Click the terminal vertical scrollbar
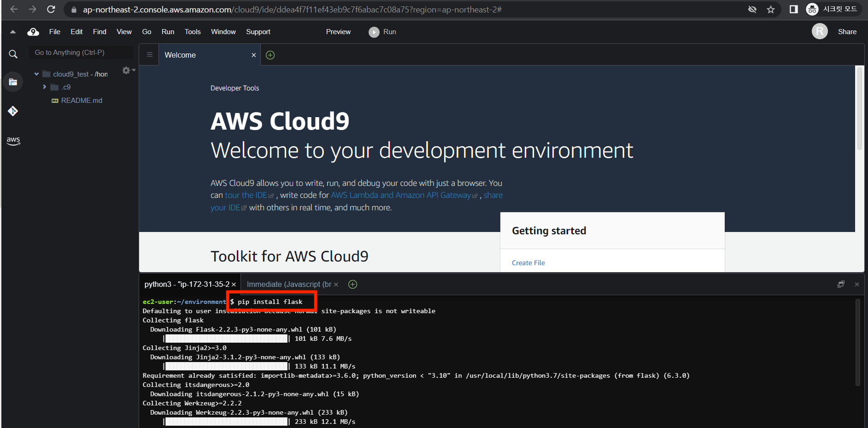The image size is (868, 428). pos(858,342)
